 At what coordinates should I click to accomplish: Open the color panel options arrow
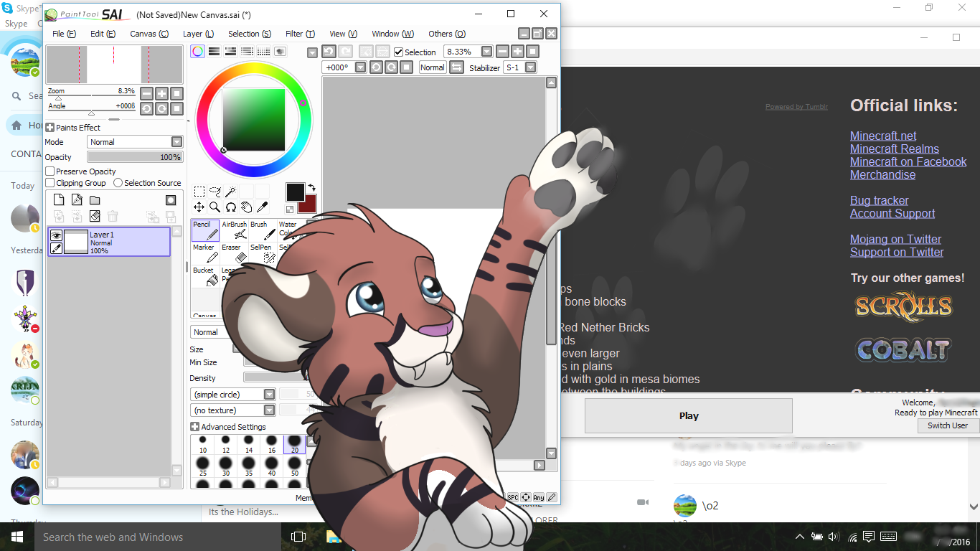[x=312, y=52]
